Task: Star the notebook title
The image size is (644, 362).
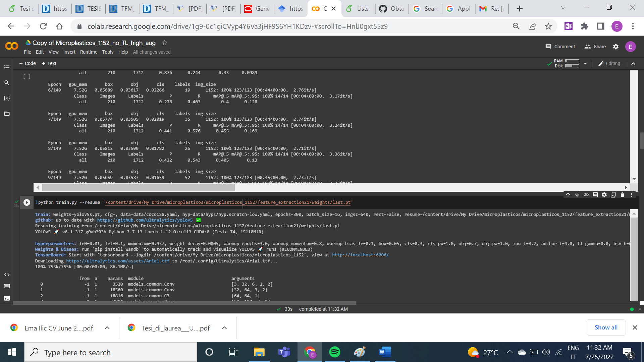Action: click(164, 43)
